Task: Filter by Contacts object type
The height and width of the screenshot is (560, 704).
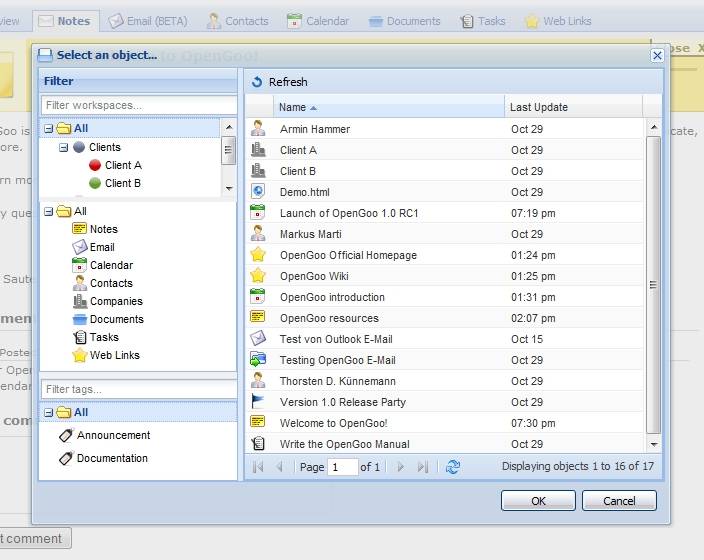Action: point(102,283)
